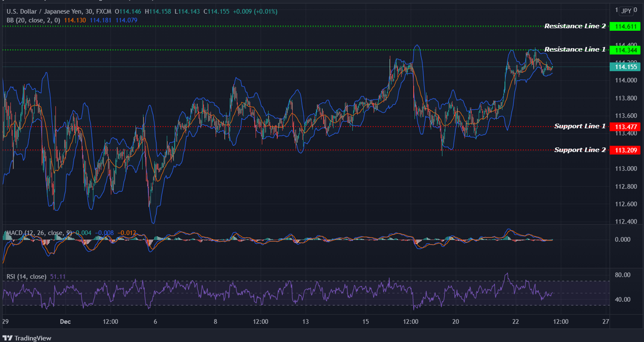Click the Support Line 1 label 113.477
This screenshot has width=644, height=342.
coord(625,126)
